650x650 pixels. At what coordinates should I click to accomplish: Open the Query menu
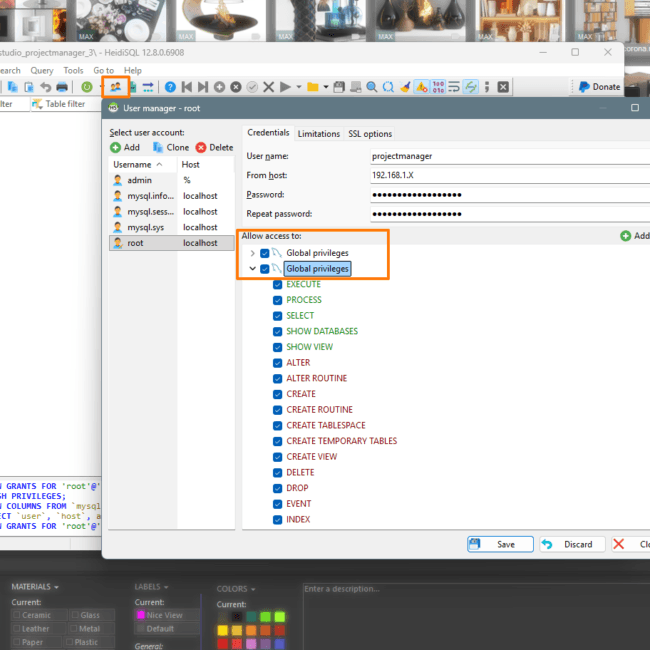pos(42,70)
